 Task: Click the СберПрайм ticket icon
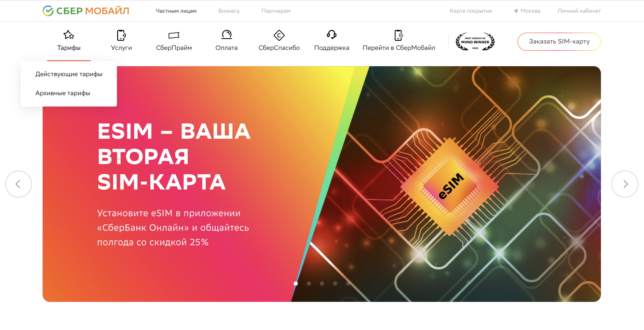(174, 35)
